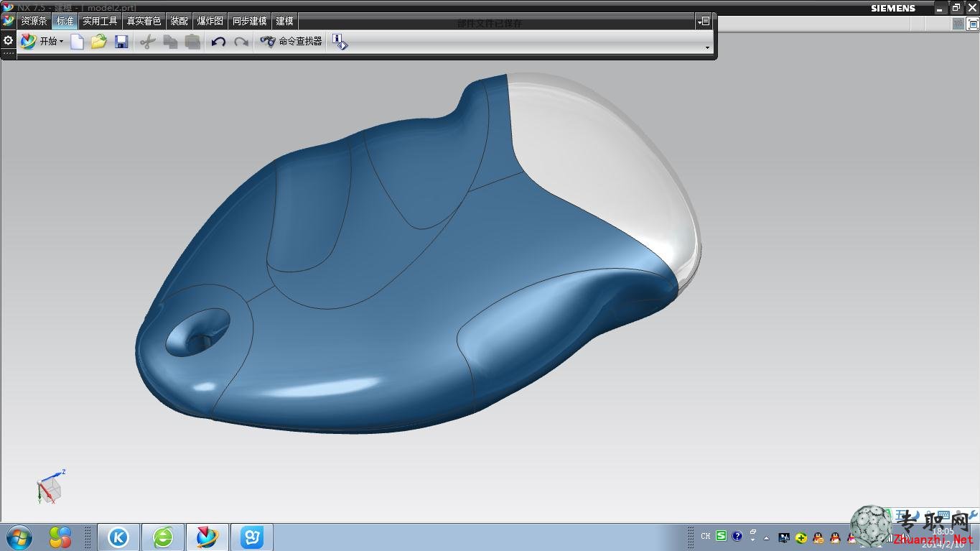Image resolution: width=980 pixels, height=551 pixels.
Task: Open the Windows Start button
Action: [x=18, y=537]
